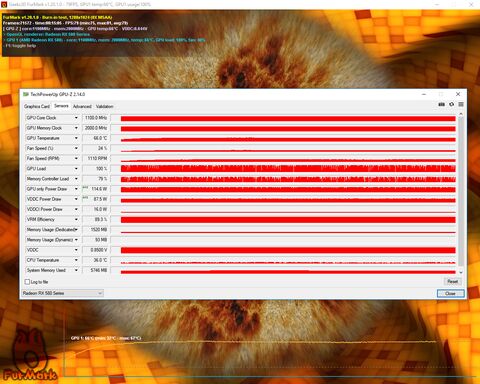Screen dimensions: 480x384
Task: Click the sensor list vertical scrollbar
Action: pyautogui.click(x=461, y=190)
